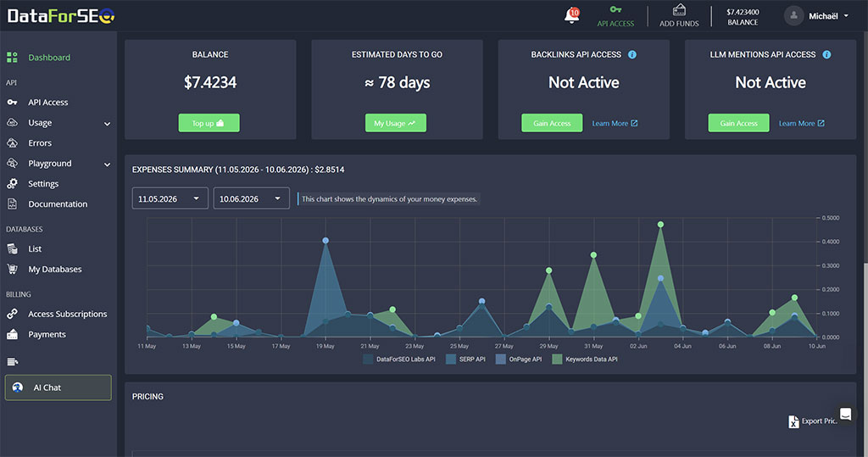Open the notifications bell icon
868x457 pixels.
pos(571,15)
